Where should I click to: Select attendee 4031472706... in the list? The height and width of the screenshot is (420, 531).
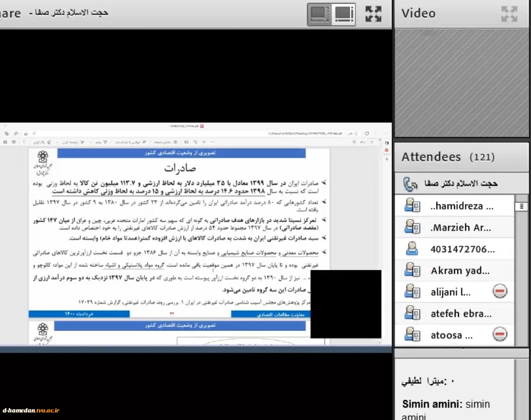coord(455,249)
